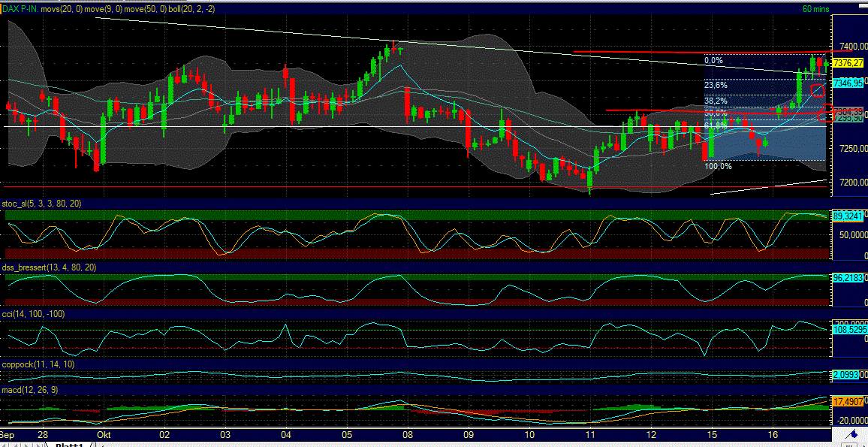
Task: Click the macd(12, 26, 9) indicator label
Action: pos(30,391)
